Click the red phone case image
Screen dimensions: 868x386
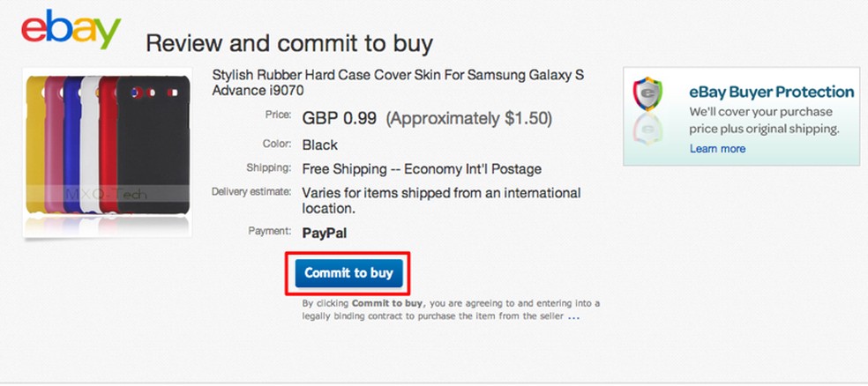pyautogui.click(x=108, y=145)
